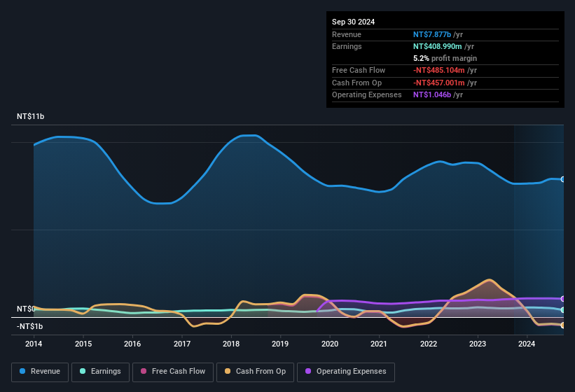The image size is (575, 392).
Task: Toggle the Cash From Op legend button
Action: (x=255, y=372)
